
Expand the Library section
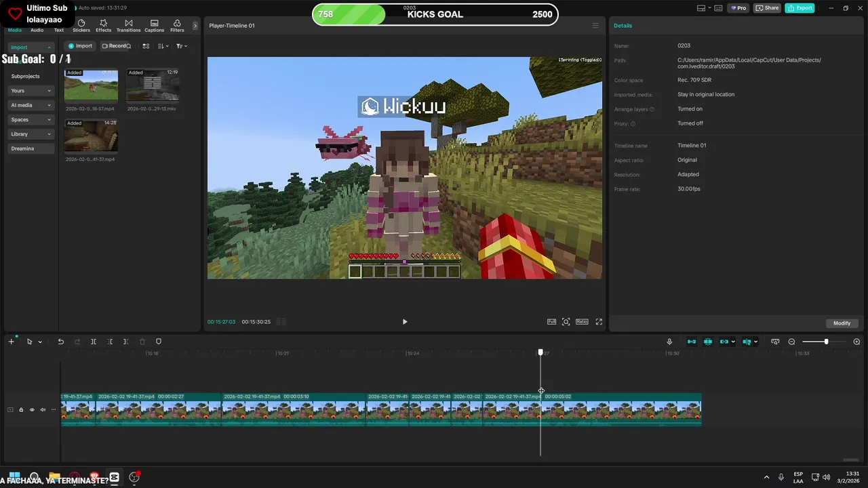click(31, 134)
